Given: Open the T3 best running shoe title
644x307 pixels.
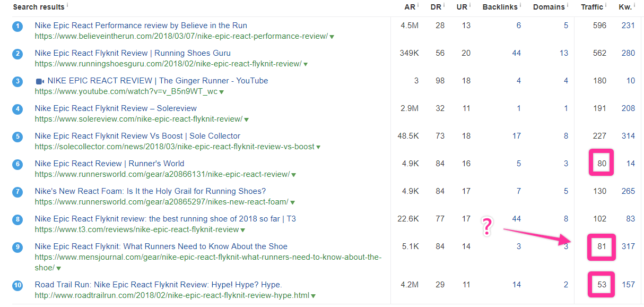Looking at the screenshot, I should click(x=166, y=219).
